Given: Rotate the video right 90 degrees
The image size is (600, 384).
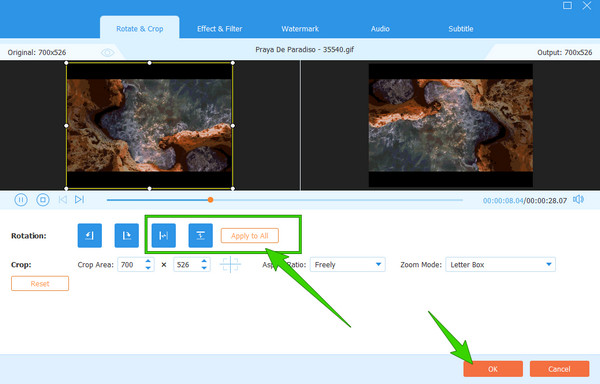Looking at the screenshot, I should pos(127,235).
